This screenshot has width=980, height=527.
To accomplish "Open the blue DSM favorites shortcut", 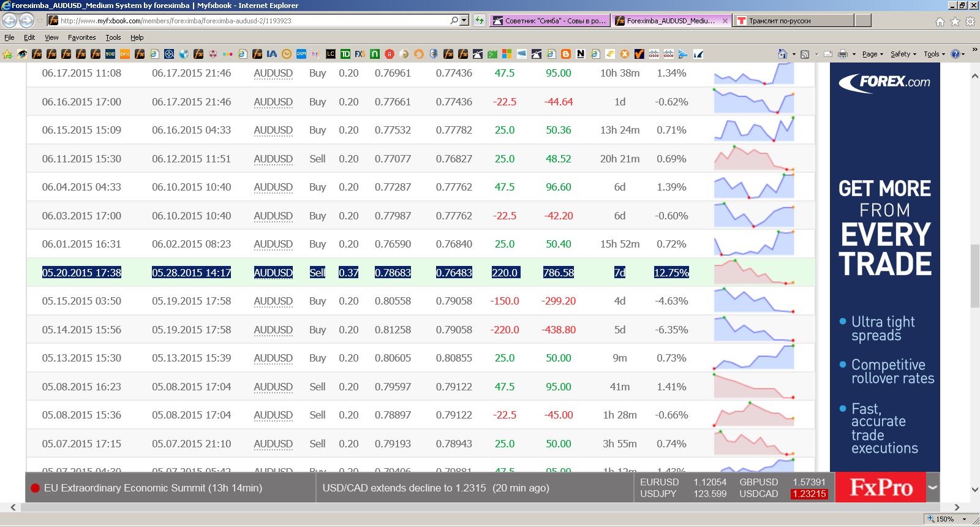I will [x=301, y=54].
